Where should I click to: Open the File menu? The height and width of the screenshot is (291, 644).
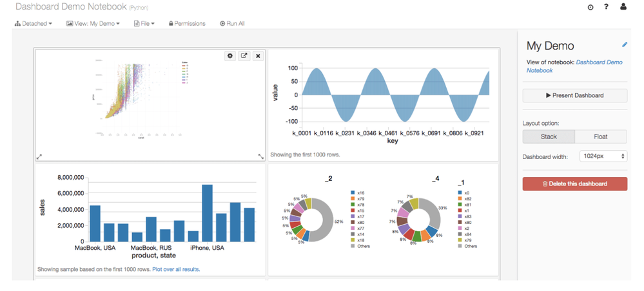point(144,24)
